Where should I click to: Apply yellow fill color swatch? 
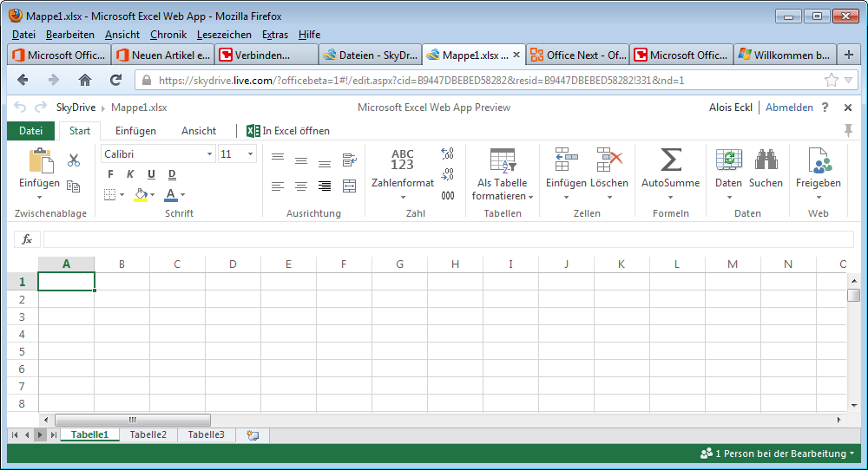pos(141,200)
